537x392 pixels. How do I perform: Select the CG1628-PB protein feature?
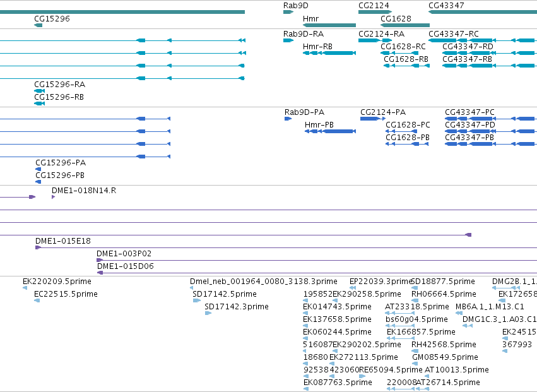point(407,144)
